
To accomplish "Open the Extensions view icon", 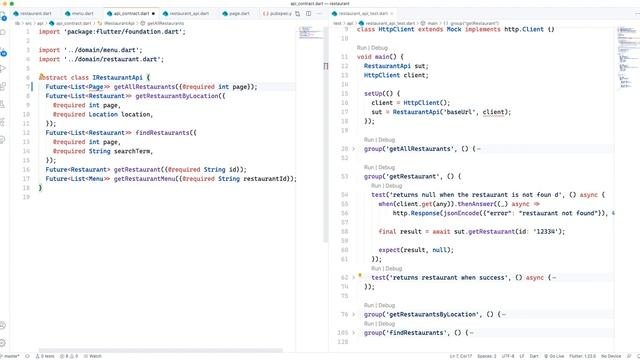I will pos(3,87).
